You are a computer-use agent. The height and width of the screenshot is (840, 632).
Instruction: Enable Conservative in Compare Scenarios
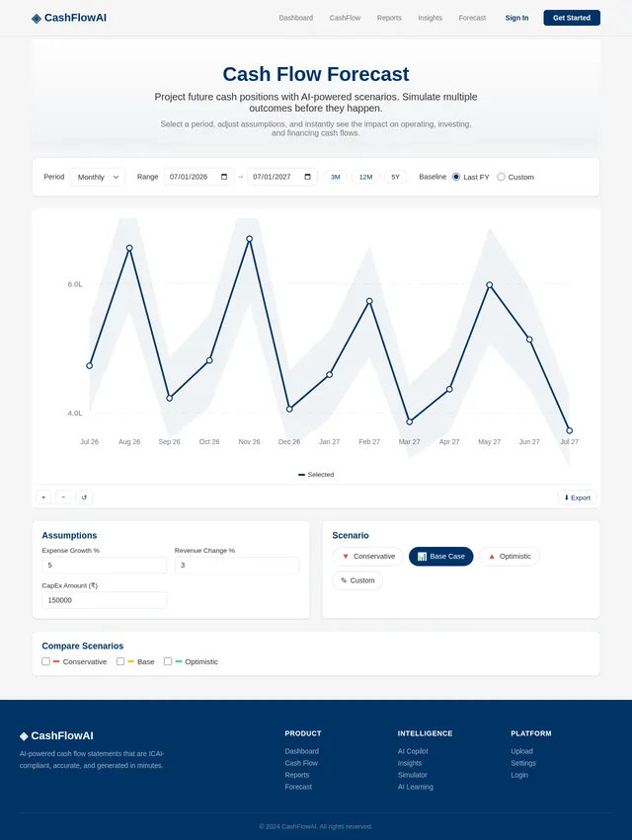tap(46, 661)
